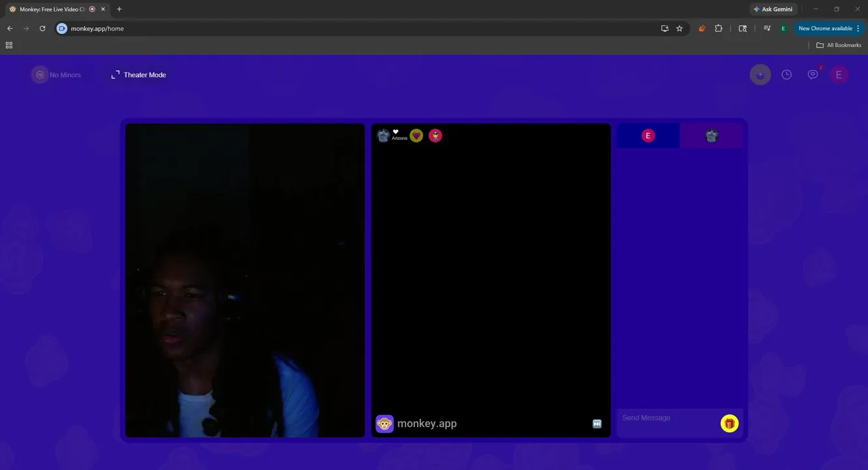Open the tab search side panel icon
This screenshot has width=868, height=470.
(x=743, y=29)
